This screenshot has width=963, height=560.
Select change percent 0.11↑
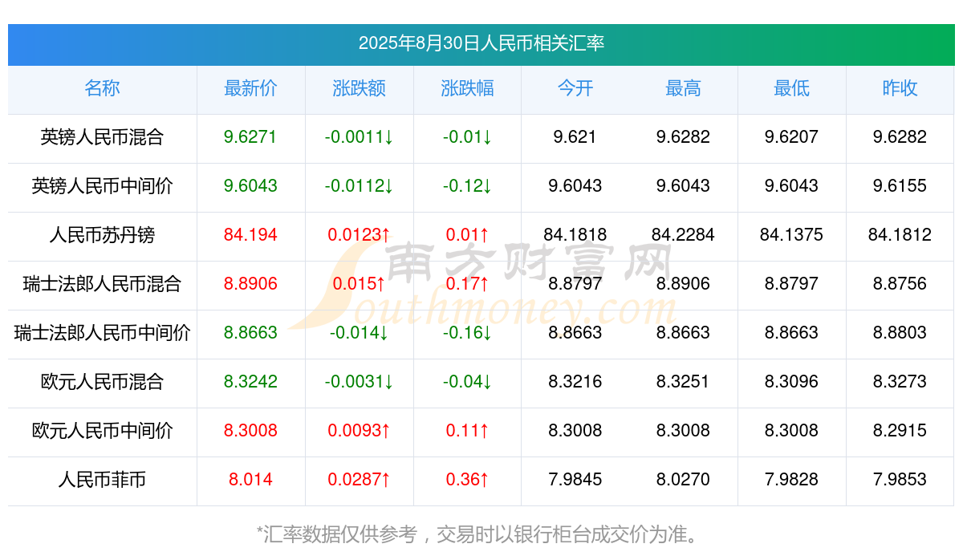[467, 431]
